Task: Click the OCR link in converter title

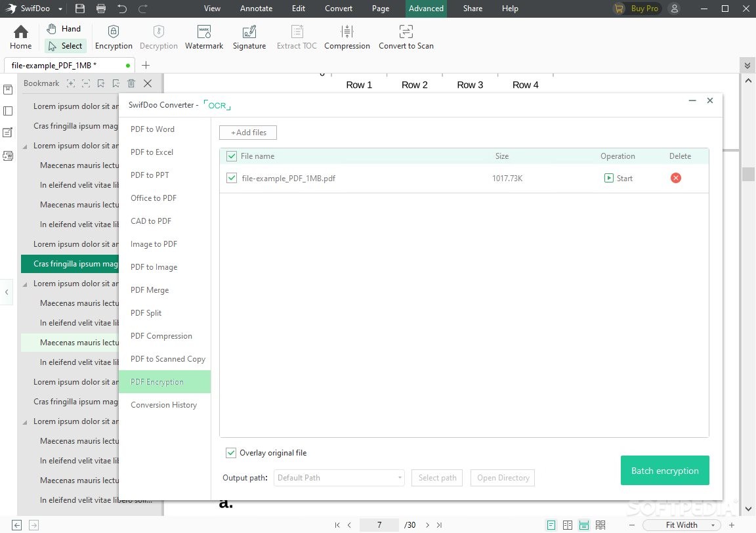Action: 217,105
